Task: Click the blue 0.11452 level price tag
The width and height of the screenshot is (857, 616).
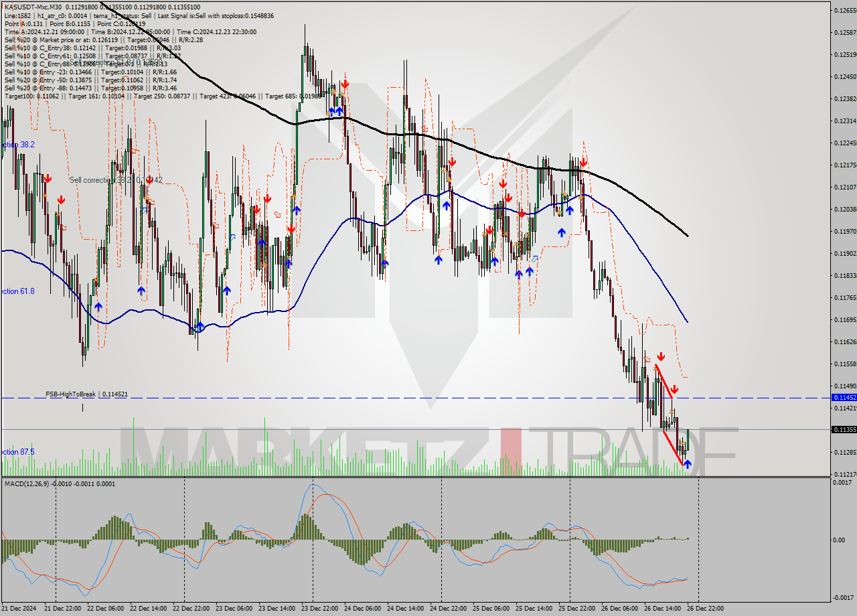Action: 843,397
